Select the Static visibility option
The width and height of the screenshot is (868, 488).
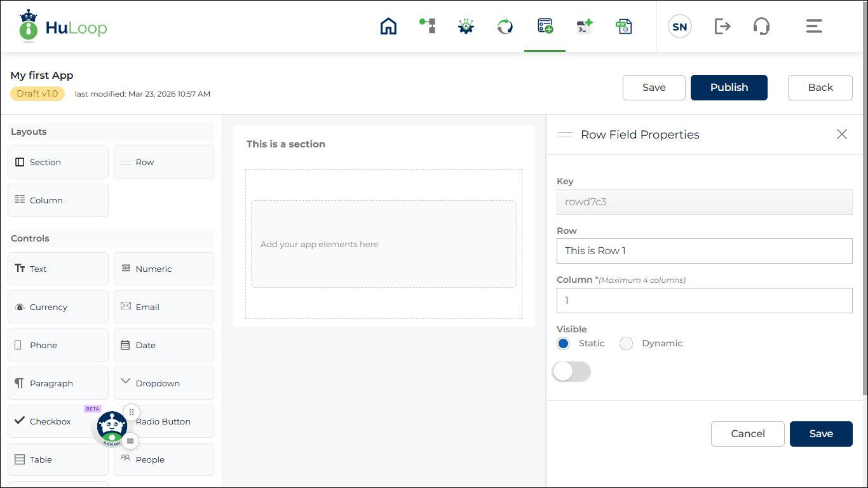[x=563, y=343]
